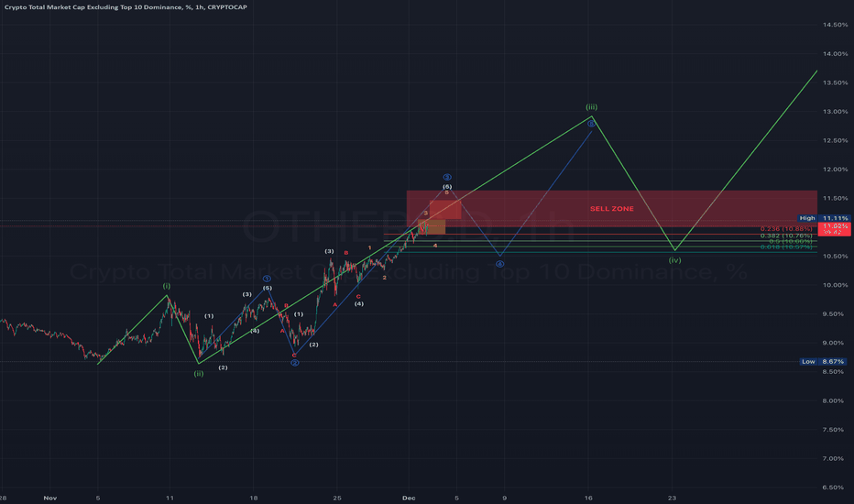
Task: Select the small orange rectangle near the candles
Action: [x=432, y=226]
